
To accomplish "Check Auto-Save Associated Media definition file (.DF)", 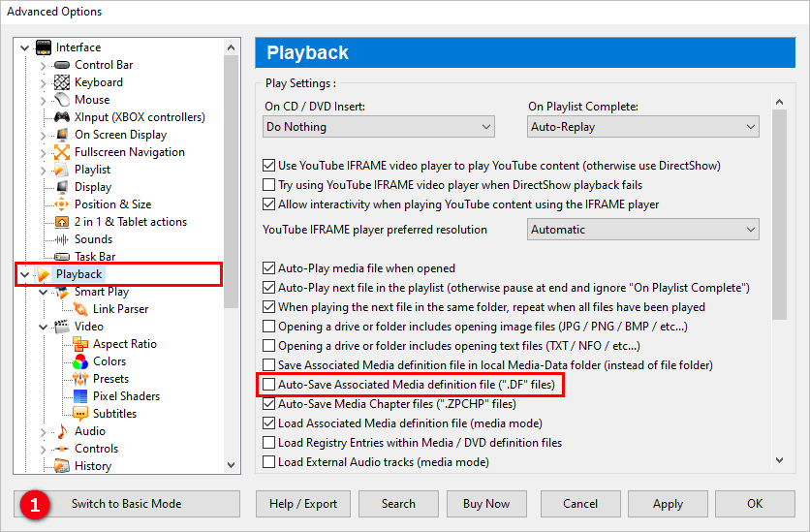I will (268, 385).
